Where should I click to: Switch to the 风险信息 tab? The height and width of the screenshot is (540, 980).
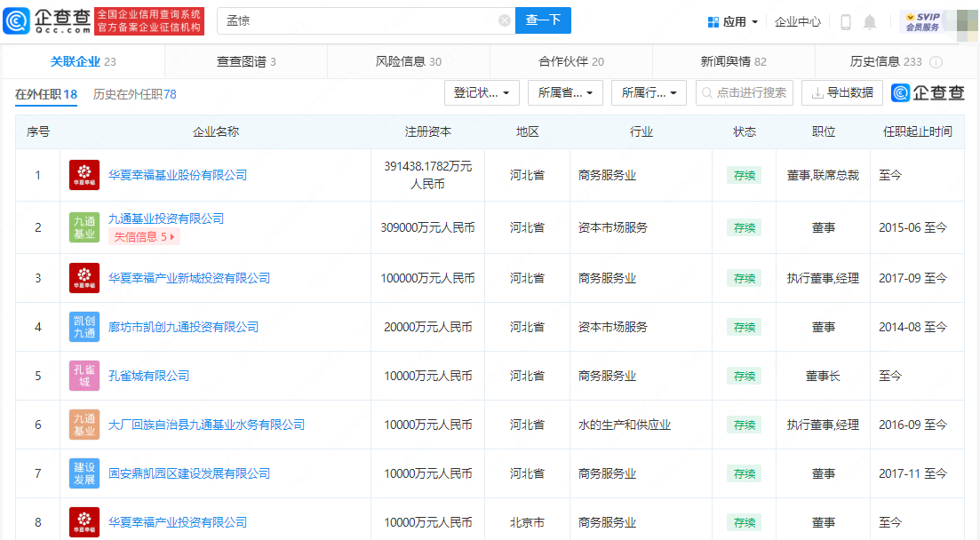[x=408, y=61]
